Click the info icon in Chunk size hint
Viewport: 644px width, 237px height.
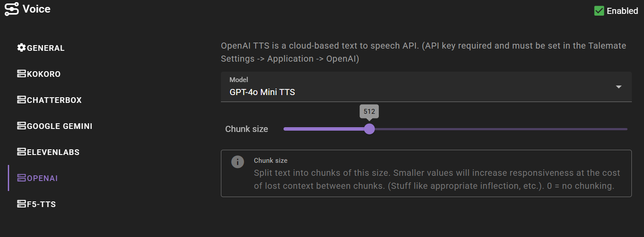(x=237, y=162)
